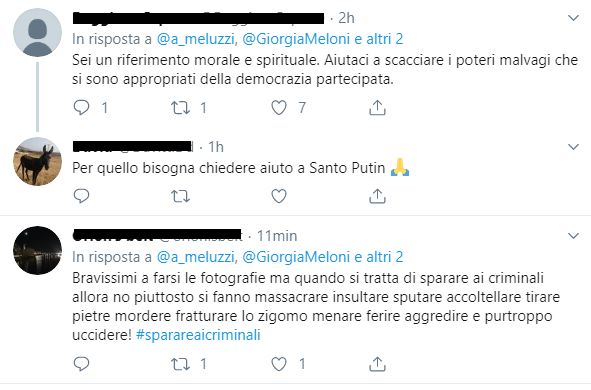This screenshot has height=390, width=591.
Task: Open the options chevron on the 1h tweet
Action: coord(573,147)
